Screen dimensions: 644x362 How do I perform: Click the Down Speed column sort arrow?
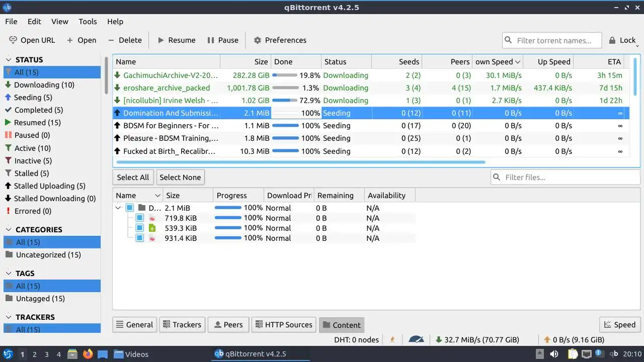coord(517,62)
